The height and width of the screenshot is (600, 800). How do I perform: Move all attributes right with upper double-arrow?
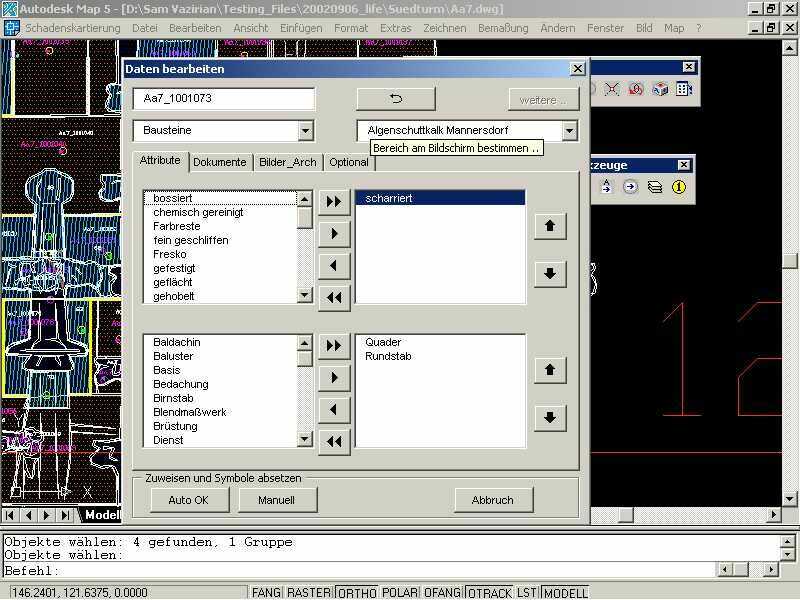coord(334,201)
